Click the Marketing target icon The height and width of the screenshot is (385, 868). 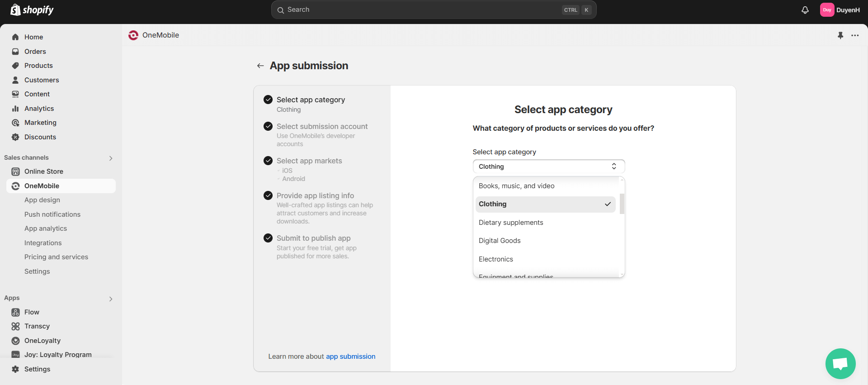[15, 123]
